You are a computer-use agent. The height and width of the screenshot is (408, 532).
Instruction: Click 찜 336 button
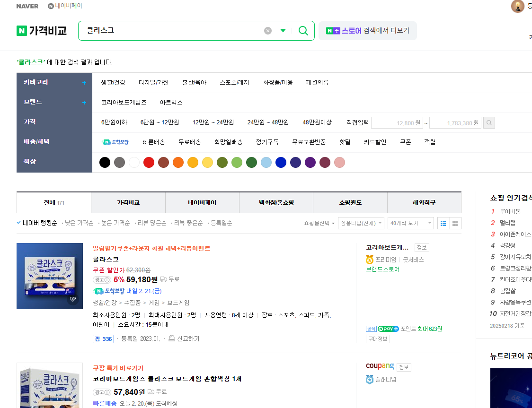click(x=103, y=339)
